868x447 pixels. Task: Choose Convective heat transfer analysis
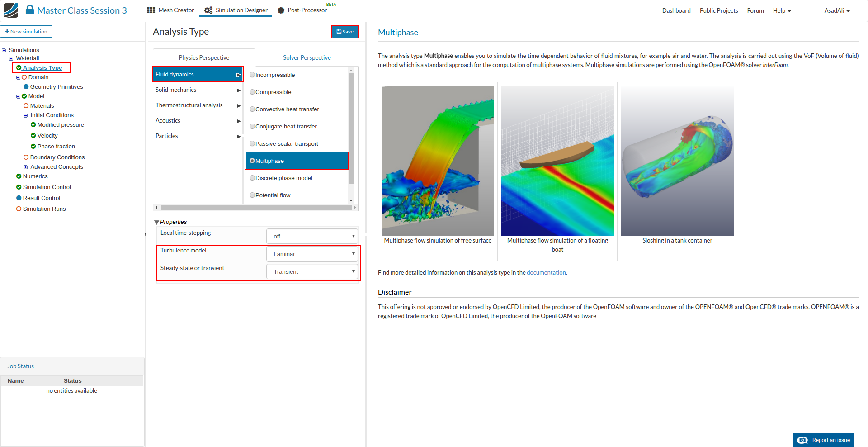[x=252, y=109]
